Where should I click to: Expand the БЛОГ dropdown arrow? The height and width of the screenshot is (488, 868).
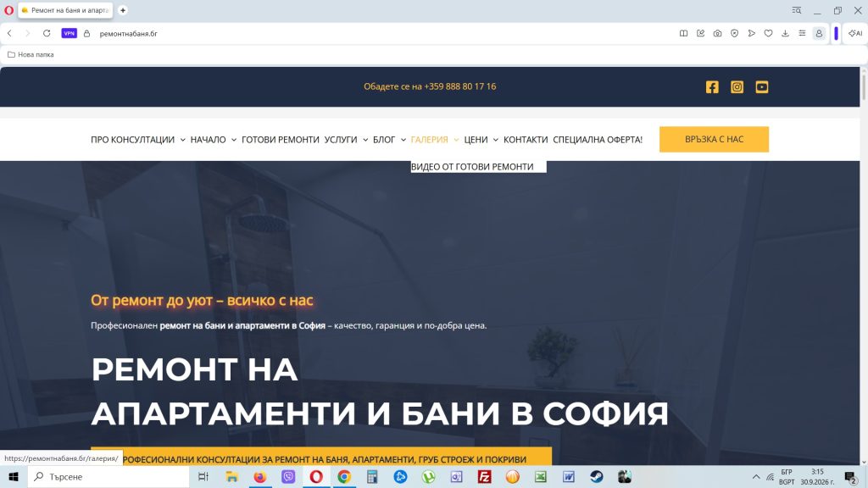[403, 140]
